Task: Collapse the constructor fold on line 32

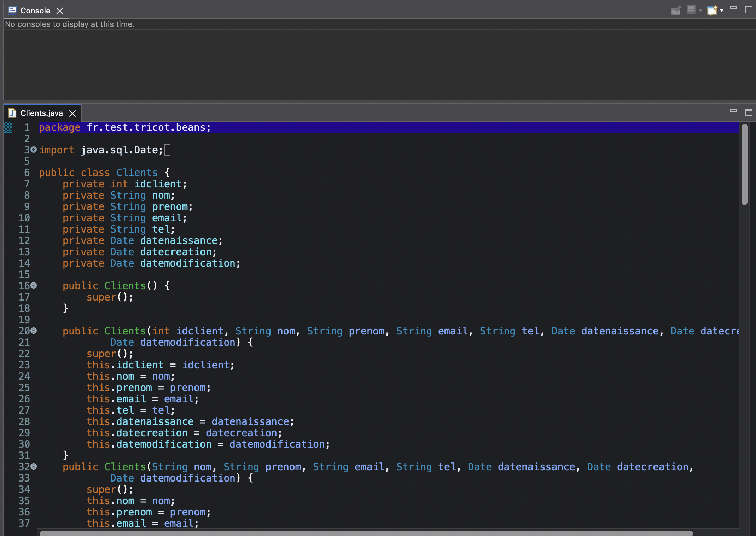Action: pos(34,466)
